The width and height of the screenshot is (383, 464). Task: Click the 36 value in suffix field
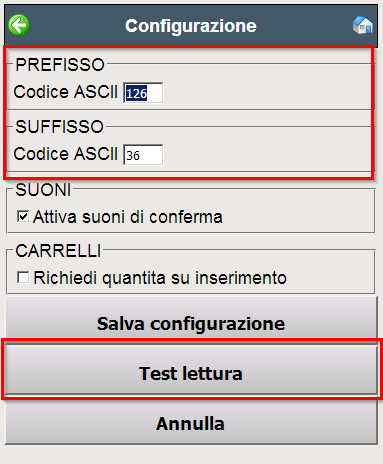(133, 155)
